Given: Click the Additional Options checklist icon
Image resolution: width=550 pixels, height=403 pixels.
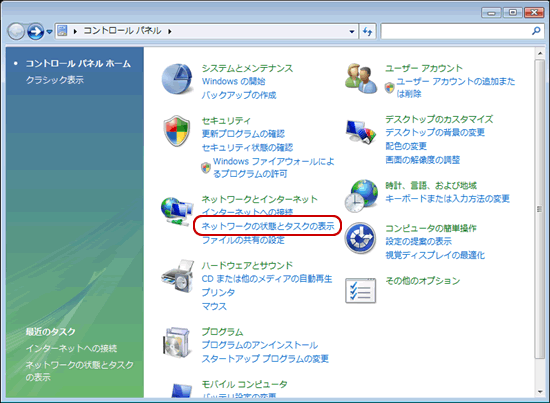Looking at the screenshot, I should tap(361, 290).
